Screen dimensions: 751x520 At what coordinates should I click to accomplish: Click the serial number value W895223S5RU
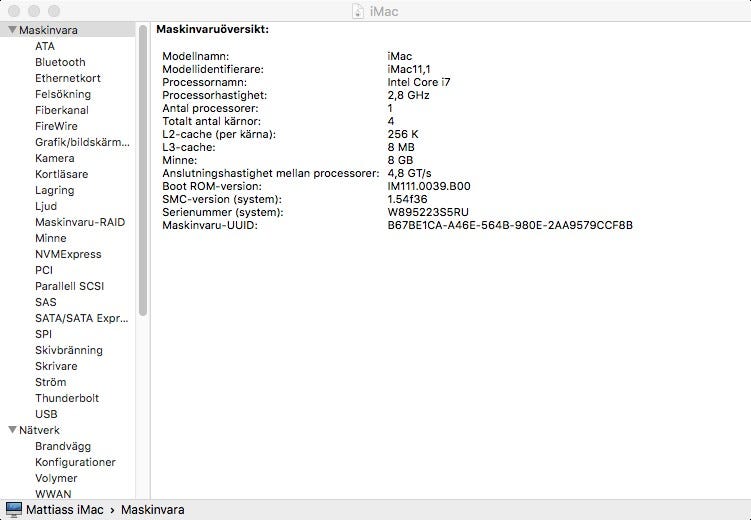pos(427,212)
